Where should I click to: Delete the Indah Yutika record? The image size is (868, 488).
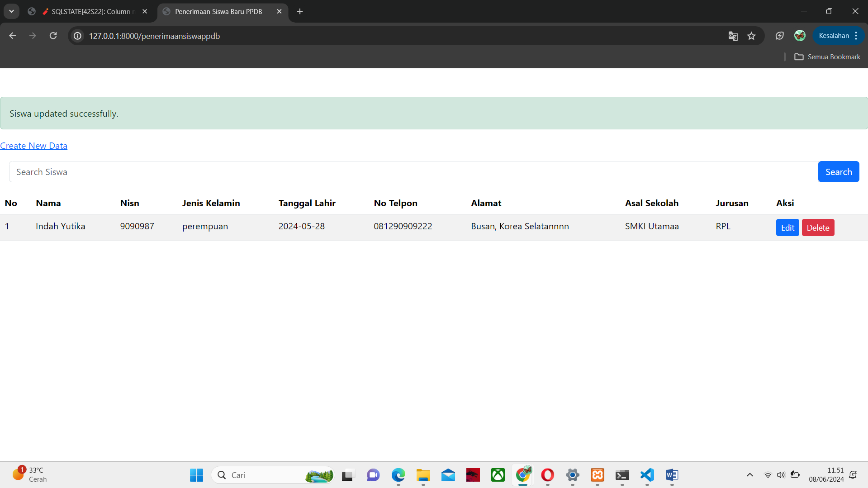pyautogui.click(x=818, y=227)
